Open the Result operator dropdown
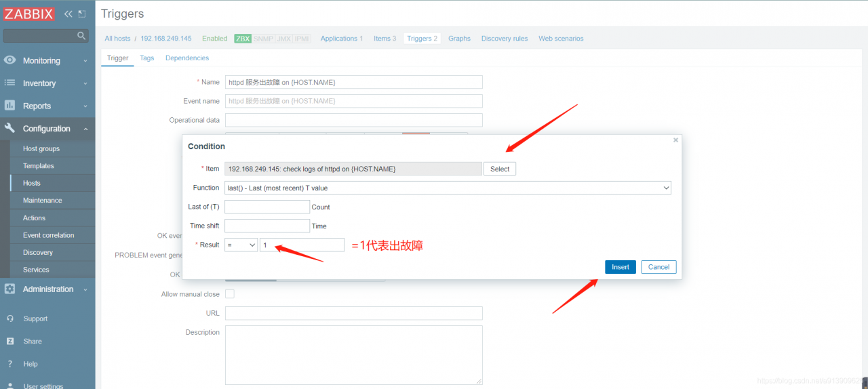The width and height of the screenshot is (868, 389). (241, 245)
